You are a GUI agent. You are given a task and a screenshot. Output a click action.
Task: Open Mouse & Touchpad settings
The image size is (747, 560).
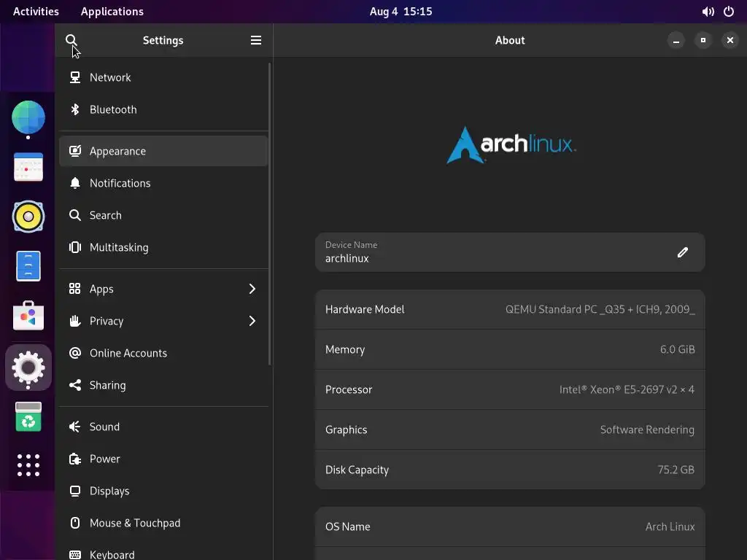[163, 523]
